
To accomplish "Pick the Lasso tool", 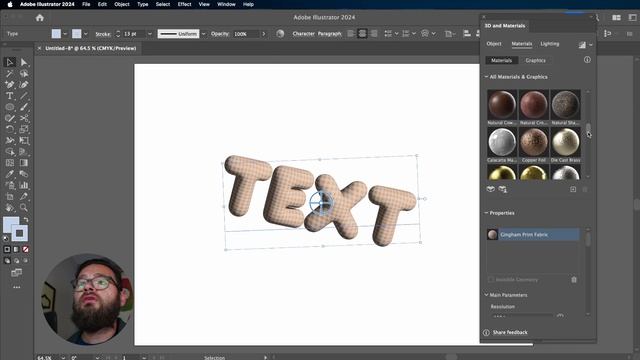I will [x=24, y=73].
